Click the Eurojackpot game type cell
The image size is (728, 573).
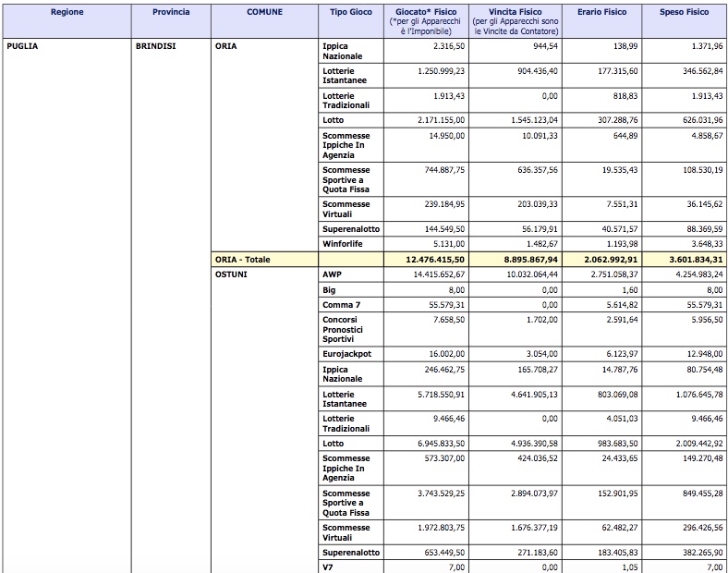(347, 353)
